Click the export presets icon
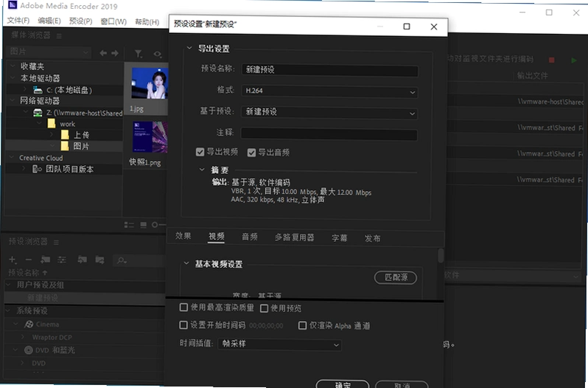Screen dimensions: 588x388 click(x=99, y=260)
